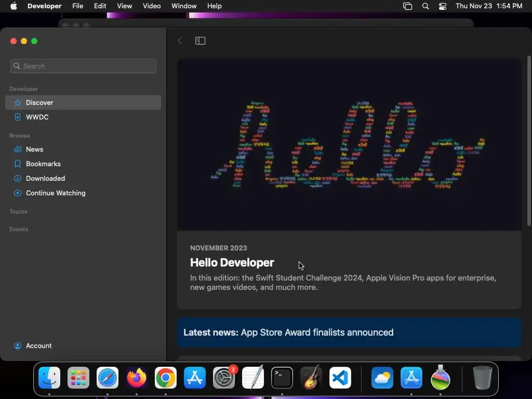Image resolution: width=532 pixels, height=399 pixels.
Task: Open the Hello Developer article
Action: 232,262
